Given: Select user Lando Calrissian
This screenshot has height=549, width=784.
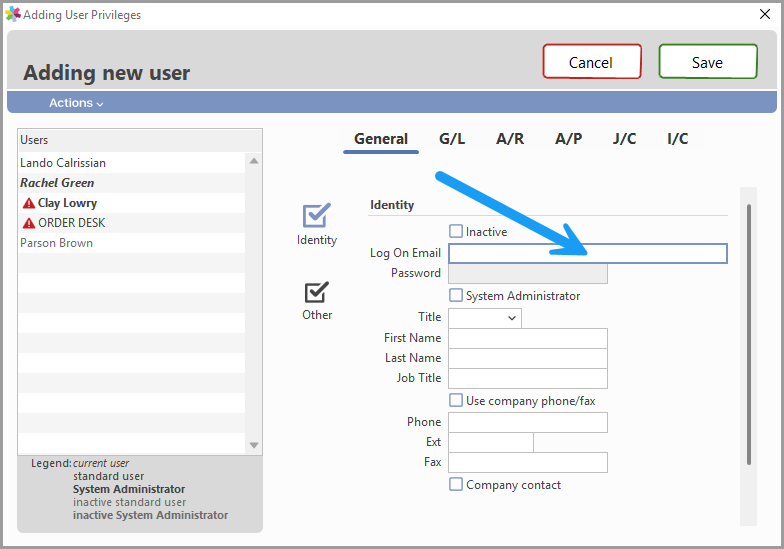Looking at the screenshot, I should coord(132,163).
